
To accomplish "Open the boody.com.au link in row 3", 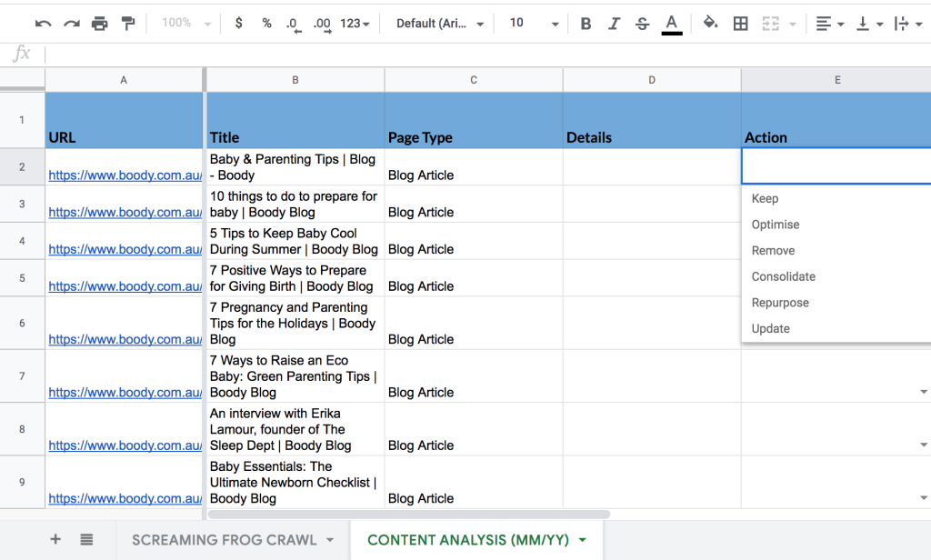I will [x=125, y=212].
